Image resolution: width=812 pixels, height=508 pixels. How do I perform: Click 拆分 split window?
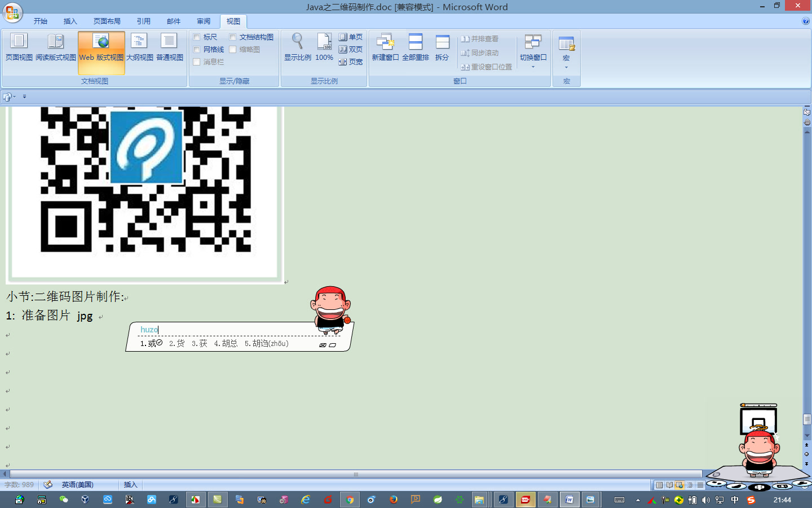coord(442,47)
